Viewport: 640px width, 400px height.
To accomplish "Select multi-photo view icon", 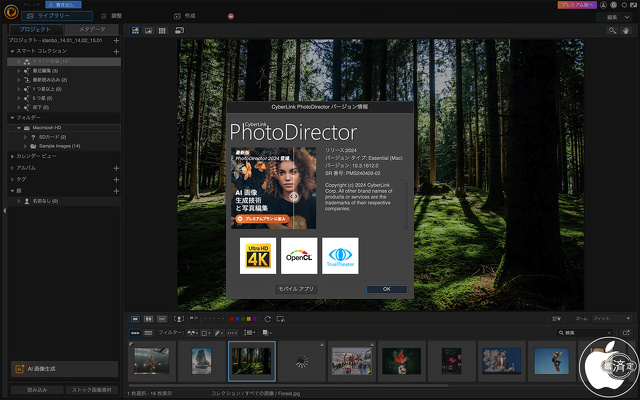I will (x=162, y=319).
